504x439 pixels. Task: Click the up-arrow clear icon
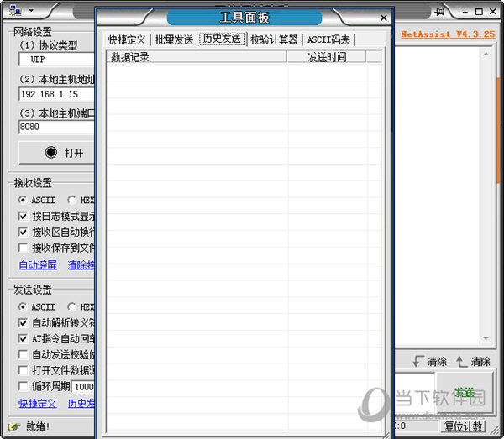click(x=460, y=362)
